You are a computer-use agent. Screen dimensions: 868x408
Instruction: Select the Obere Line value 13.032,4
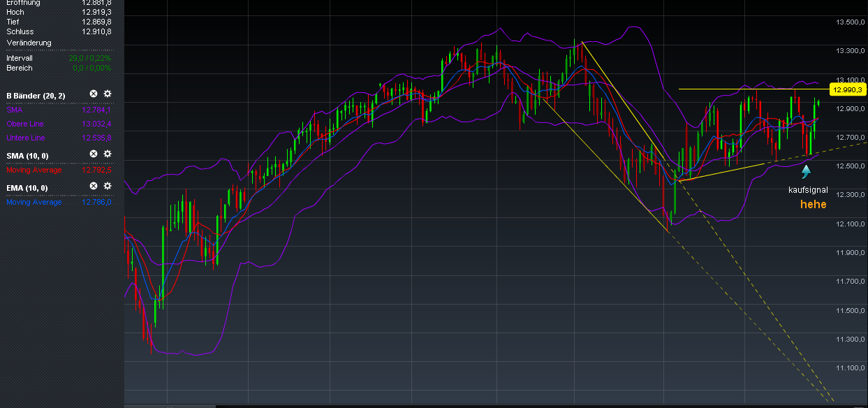pos(98,124)
